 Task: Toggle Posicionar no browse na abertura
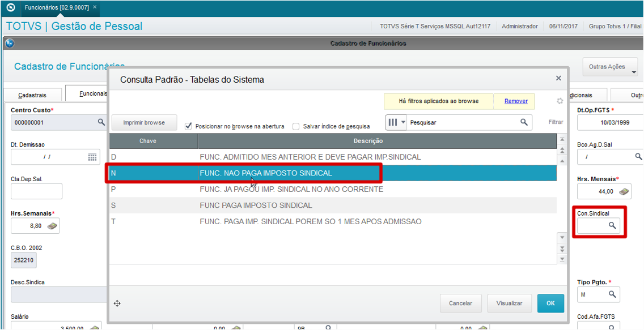click(x=188, y=126)
